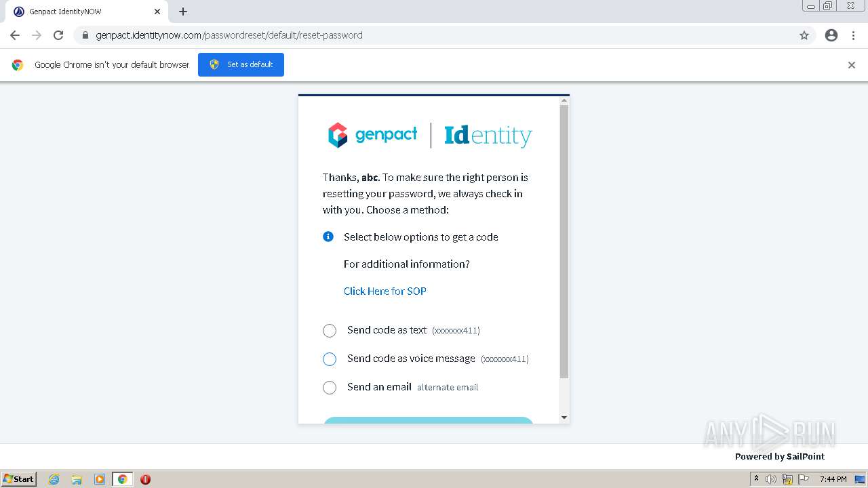Click the browser forward arrow

37,35
